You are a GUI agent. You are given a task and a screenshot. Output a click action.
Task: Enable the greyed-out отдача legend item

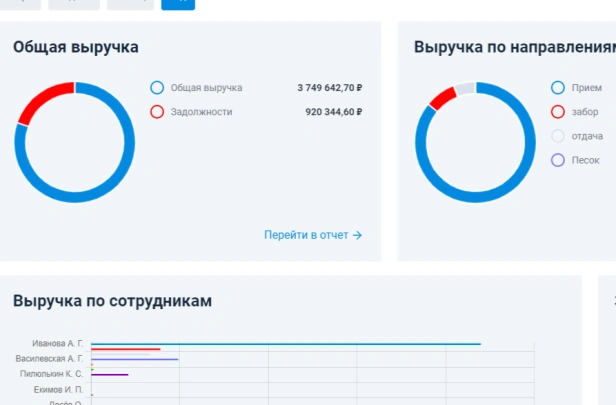[558, 136]
